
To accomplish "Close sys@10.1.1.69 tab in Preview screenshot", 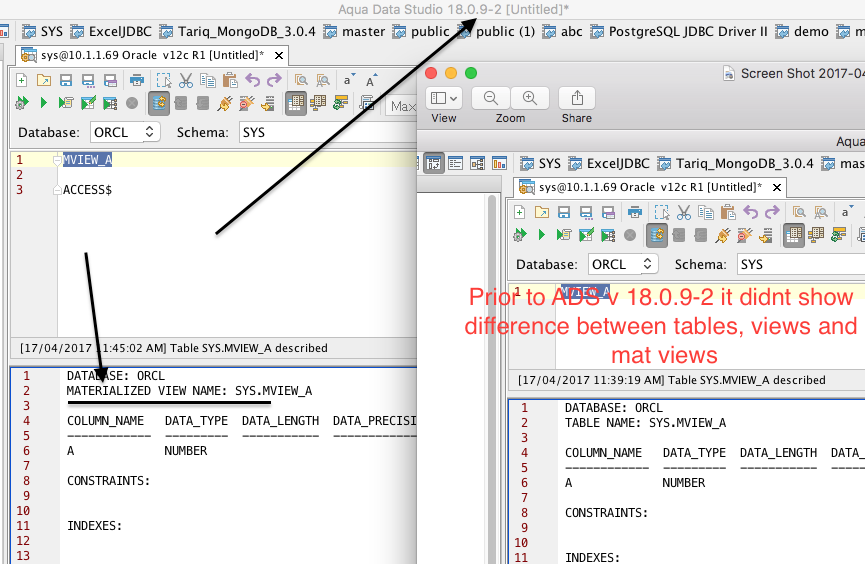I will [x=777, y=188].
